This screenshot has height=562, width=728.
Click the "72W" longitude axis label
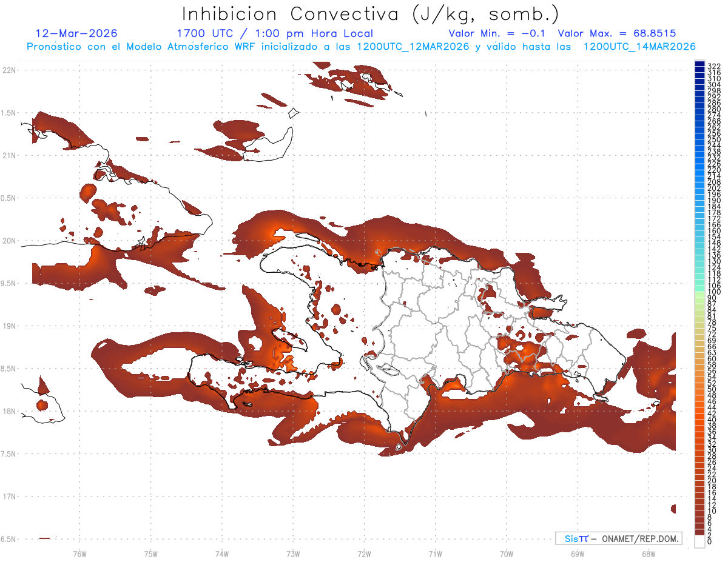click(364, 553)
